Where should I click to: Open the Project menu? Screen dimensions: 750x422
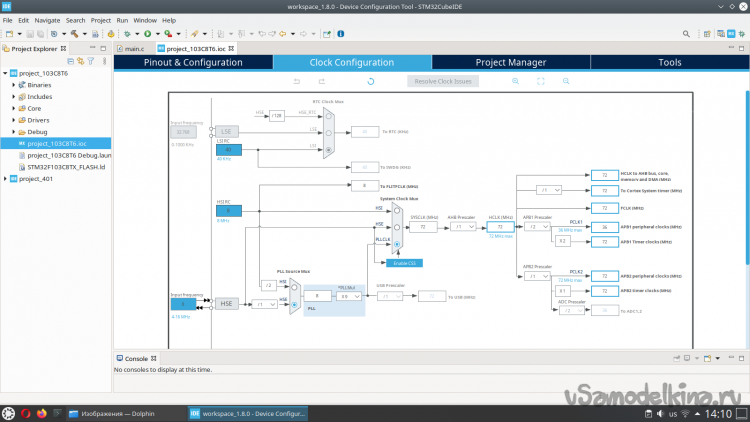(x=101, y=20)
